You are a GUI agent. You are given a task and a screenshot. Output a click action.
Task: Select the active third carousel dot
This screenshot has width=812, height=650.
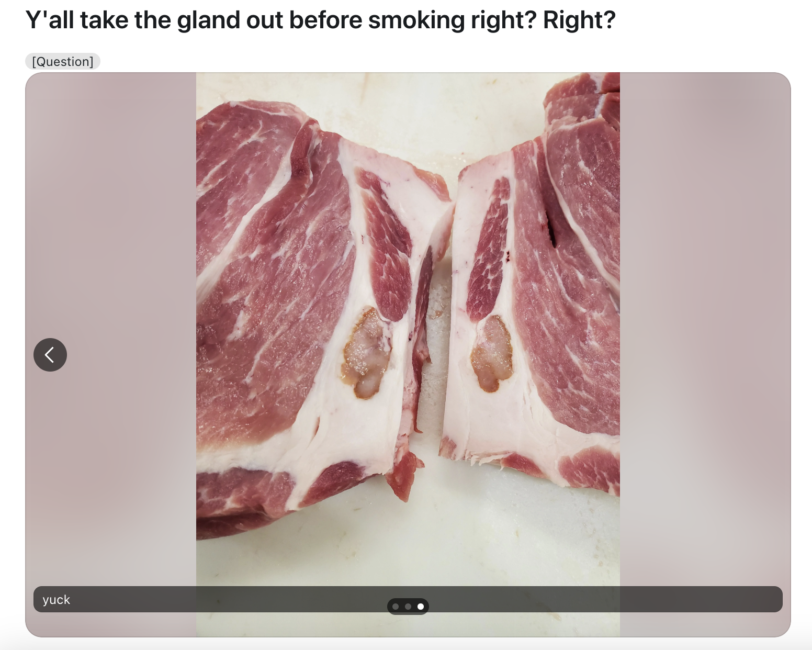click(x=421, y=607)
